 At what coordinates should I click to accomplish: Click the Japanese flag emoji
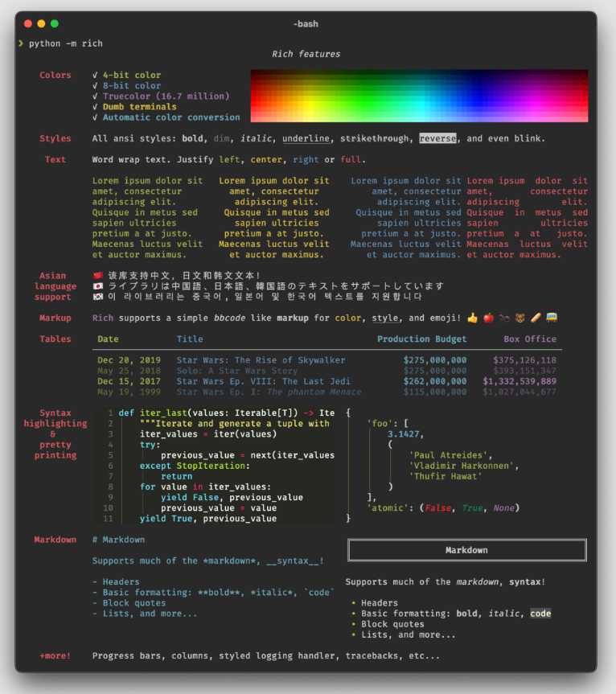pos(98,286)
